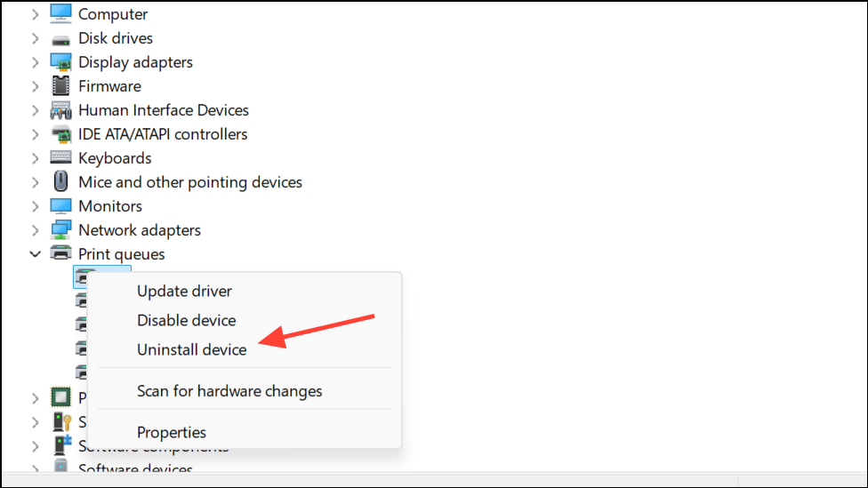868x488 pixels.
Task: Click the mouse icon beside Mice
Action: pos(60,182)
